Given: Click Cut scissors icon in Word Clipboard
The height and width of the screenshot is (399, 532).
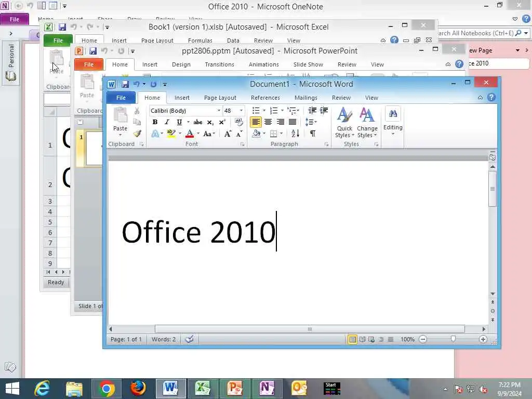Looking at the screenshot, I should click(x=137, y=111).
